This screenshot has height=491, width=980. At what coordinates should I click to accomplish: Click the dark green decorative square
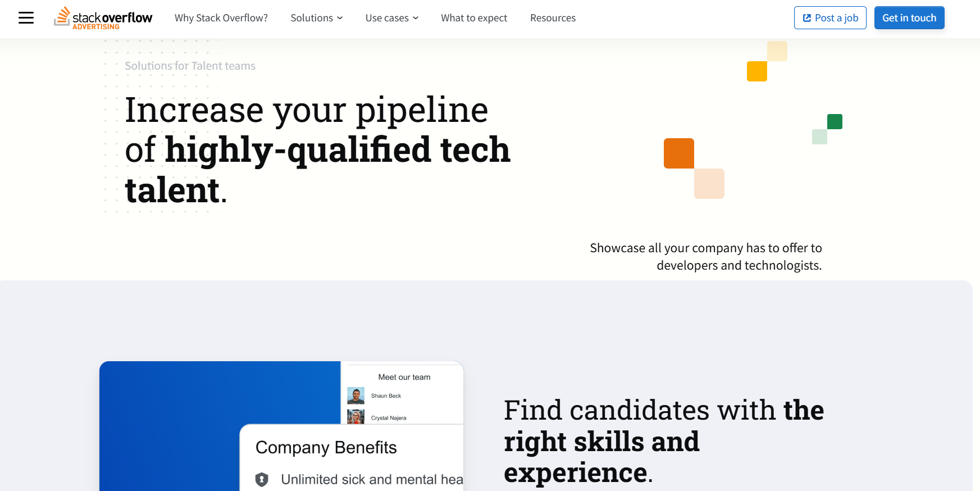(835, 121)
